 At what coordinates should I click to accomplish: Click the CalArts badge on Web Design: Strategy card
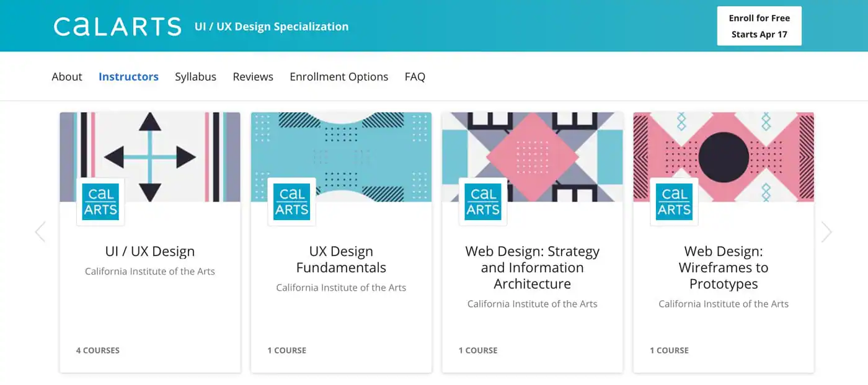(x=482, y=201)
